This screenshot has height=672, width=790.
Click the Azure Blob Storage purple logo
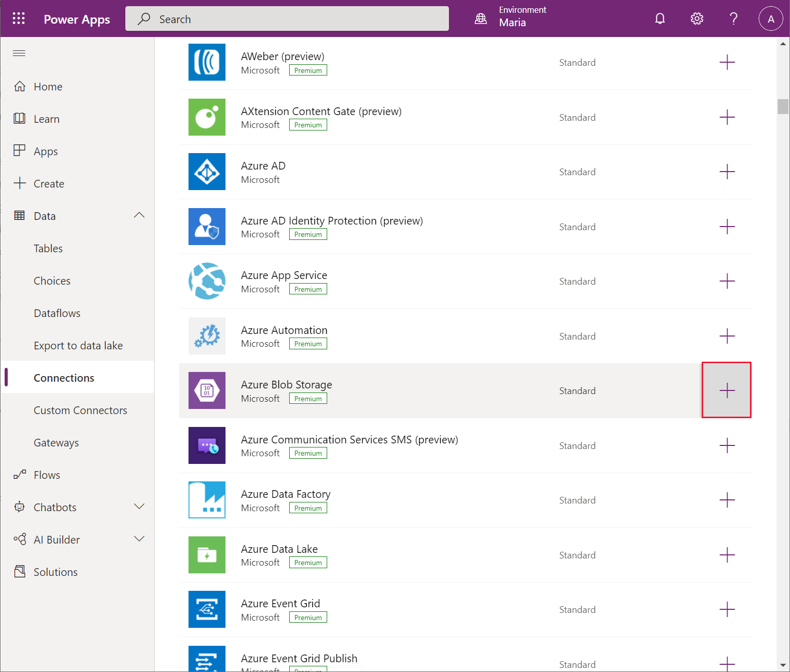pyautogui.click(x=207, y=390)
